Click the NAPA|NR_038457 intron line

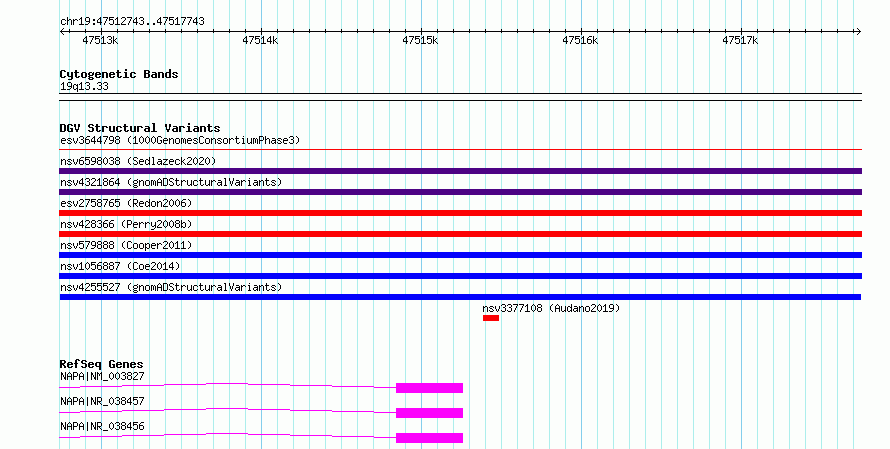pyautogui.click(x=228, y=410)
